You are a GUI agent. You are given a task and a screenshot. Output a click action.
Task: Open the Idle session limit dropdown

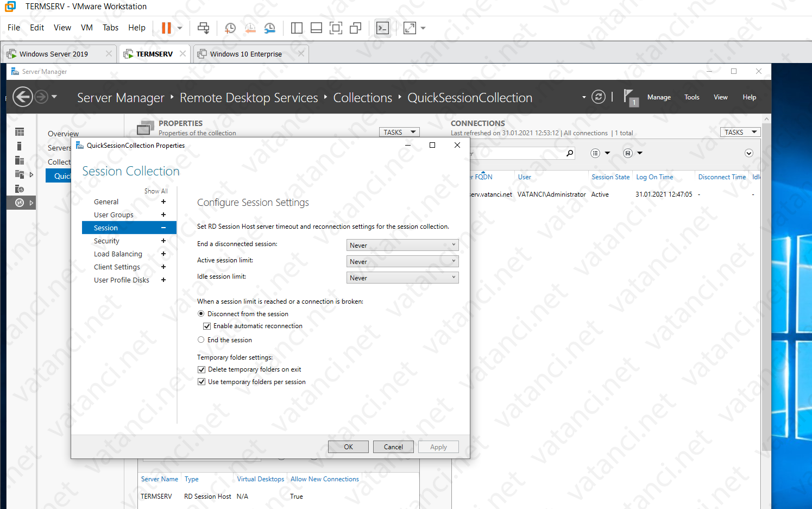402,278
